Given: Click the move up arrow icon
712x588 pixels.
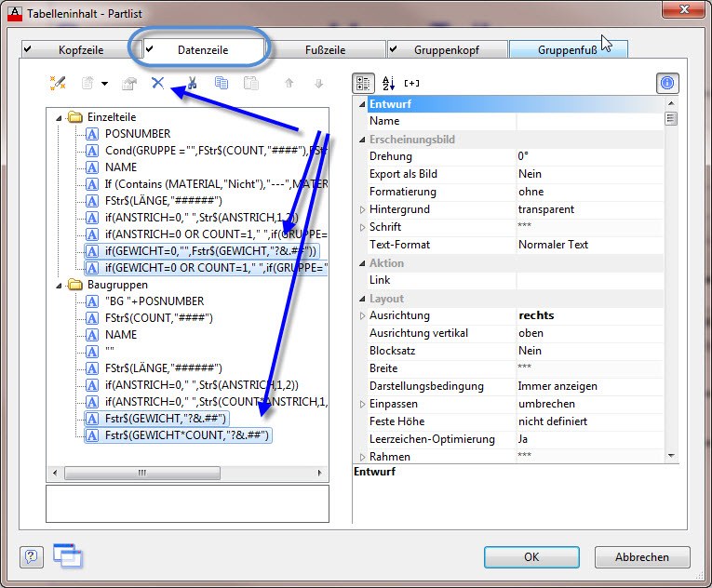Looking at the screenshot, I should click(289, 83).
